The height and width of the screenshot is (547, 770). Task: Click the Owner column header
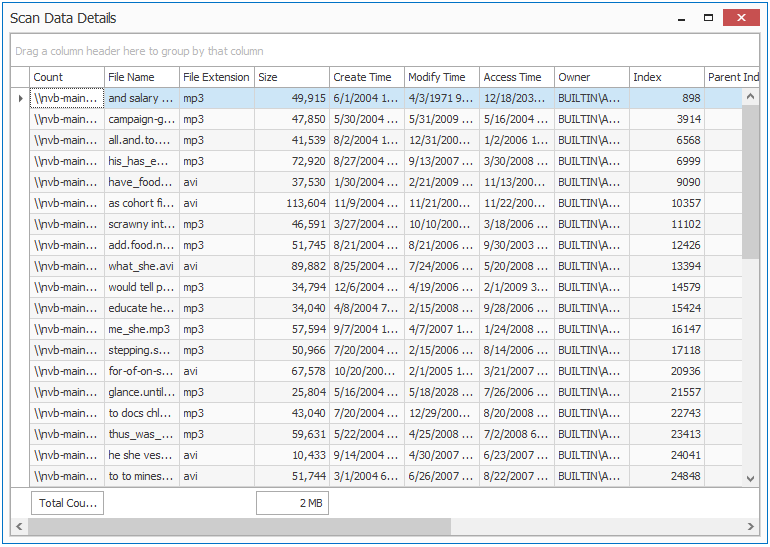click(592, 77)
